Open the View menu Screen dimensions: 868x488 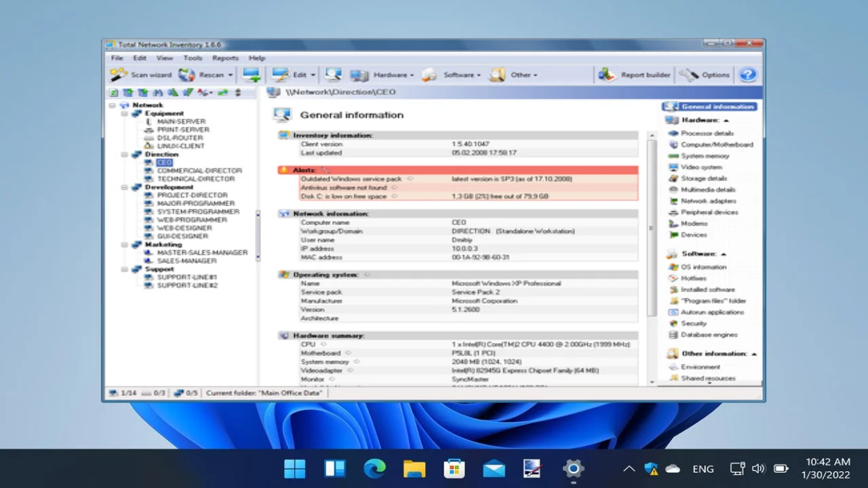pos(165,58)
